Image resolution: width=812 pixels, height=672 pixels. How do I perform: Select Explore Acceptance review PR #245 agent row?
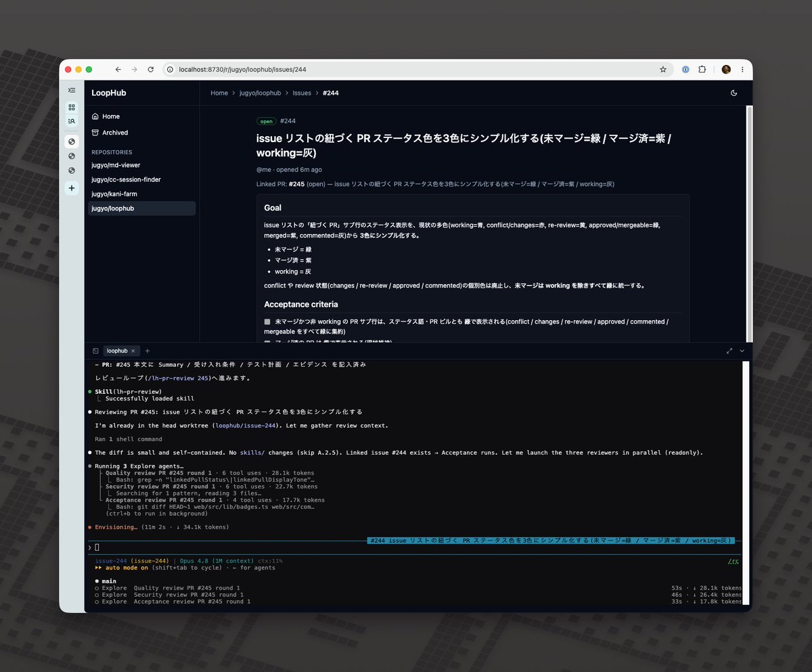pos(418,602)
